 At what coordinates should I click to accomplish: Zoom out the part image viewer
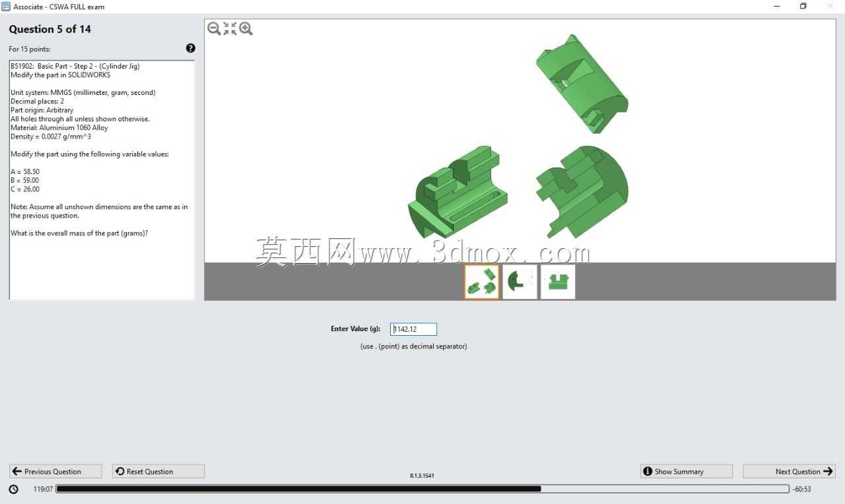point(214,28)
